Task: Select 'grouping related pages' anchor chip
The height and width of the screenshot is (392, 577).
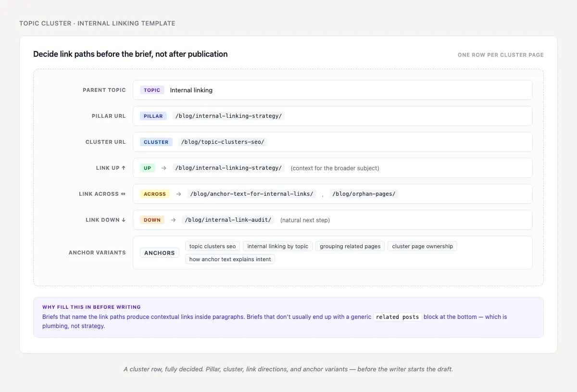Action: [350, 246]
